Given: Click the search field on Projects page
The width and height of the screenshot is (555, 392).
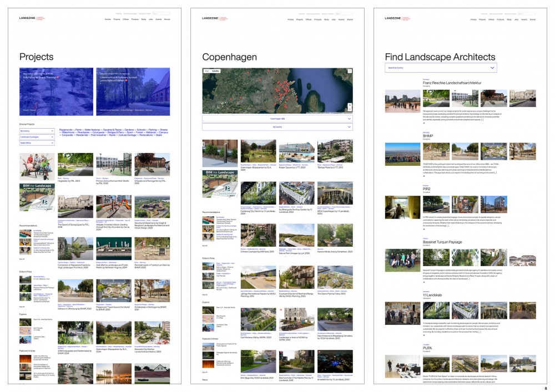Looking at the screenshot, I should click(x=162, y=13).
